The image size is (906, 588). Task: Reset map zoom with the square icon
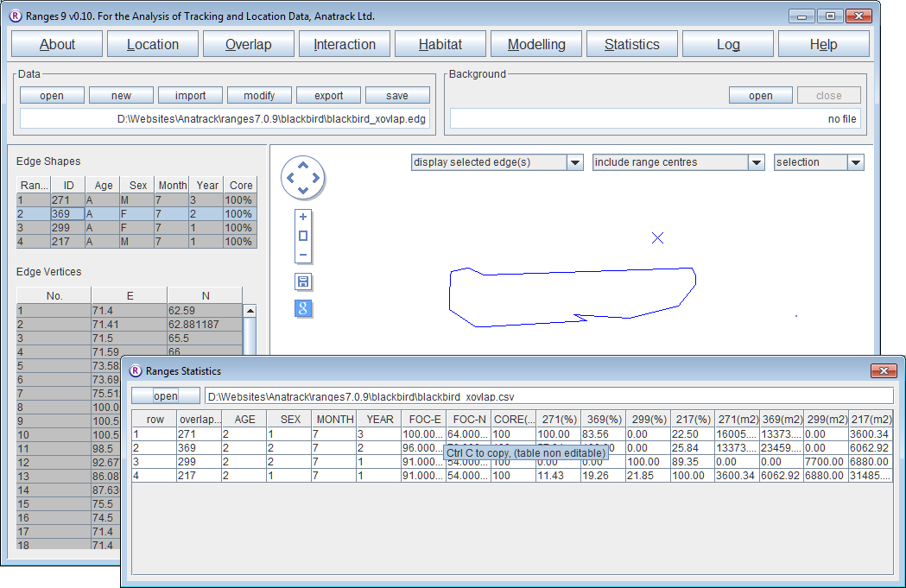pos(303,236)
